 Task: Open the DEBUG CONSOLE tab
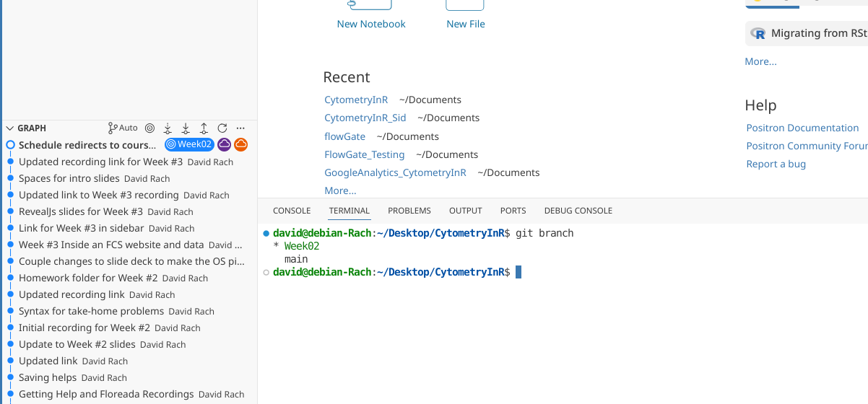click(x=578, y=211)
